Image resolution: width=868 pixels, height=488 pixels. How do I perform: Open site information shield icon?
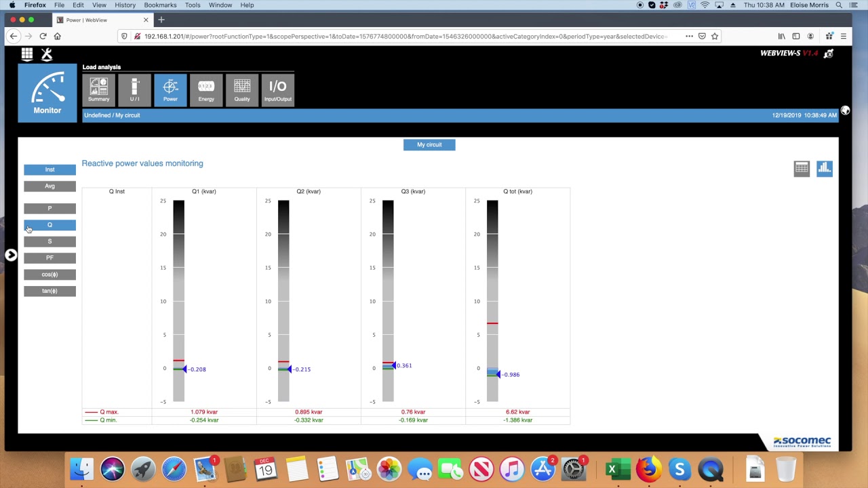coord(124,36)
